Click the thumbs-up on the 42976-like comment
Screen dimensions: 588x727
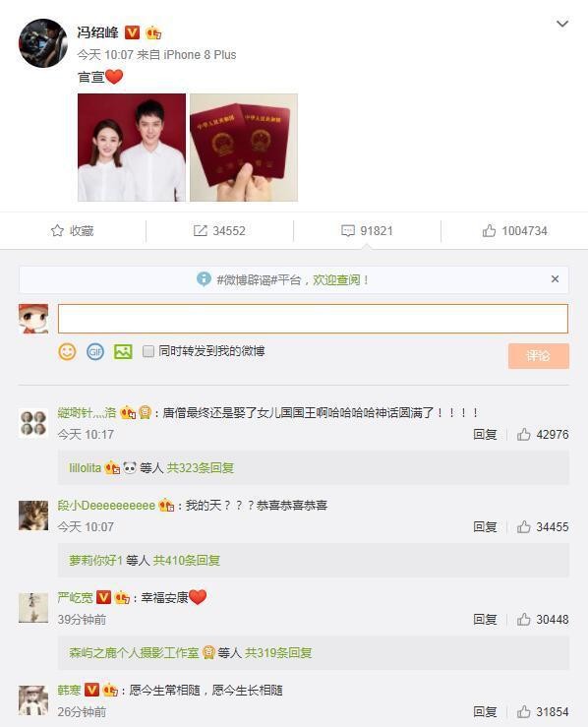(x=523, y=435)
